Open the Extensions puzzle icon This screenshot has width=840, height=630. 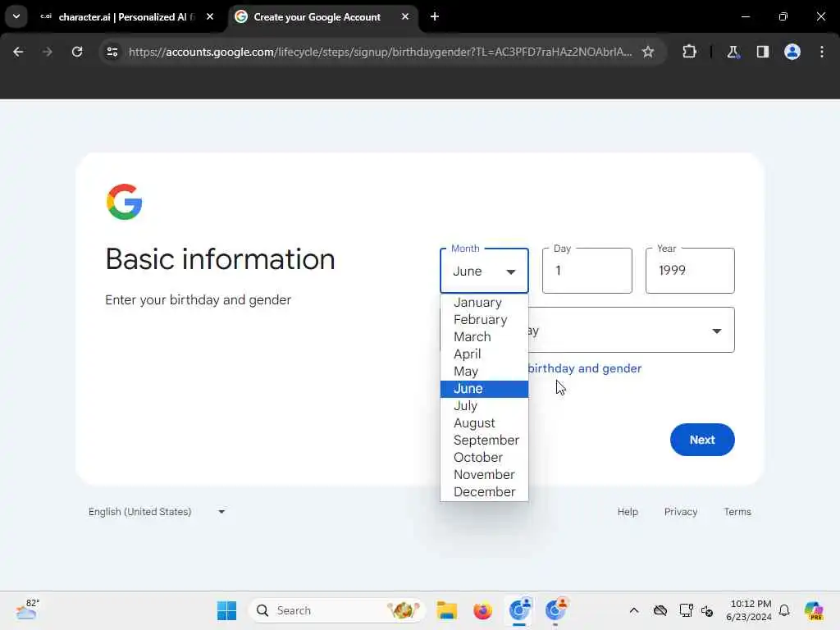[689, 52]
